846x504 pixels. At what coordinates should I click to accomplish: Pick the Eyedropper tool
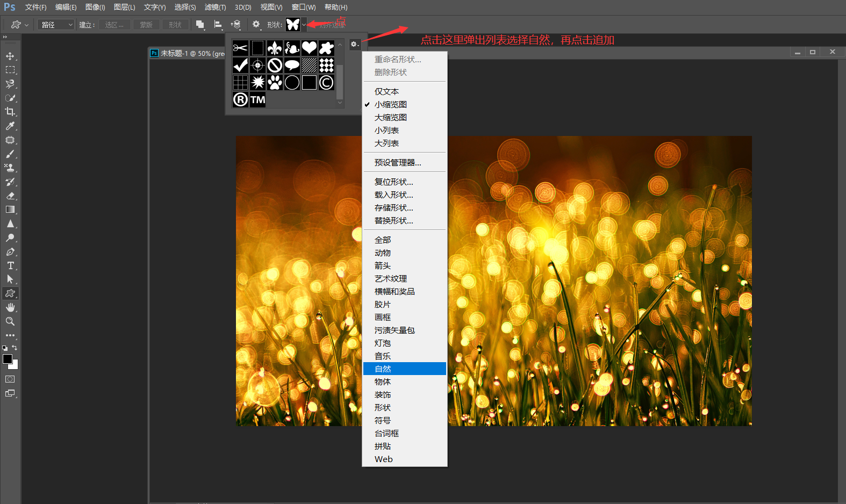(x=10, y=126)
